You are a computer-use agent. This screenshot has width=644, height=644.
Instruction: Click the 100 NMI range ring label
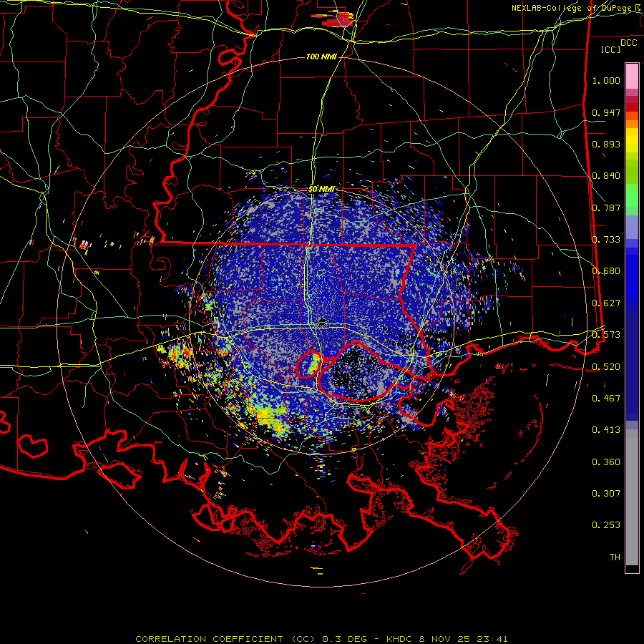click(321, 57)
